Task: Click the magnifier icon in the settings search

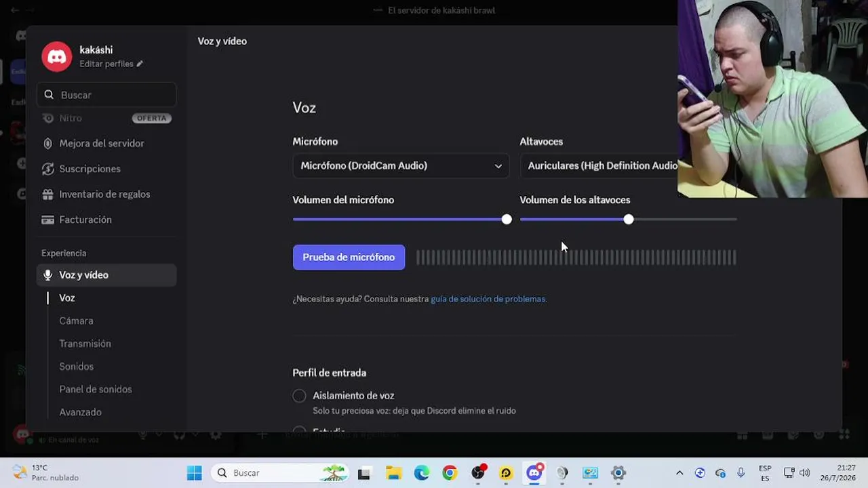Action: coord(49,95)
